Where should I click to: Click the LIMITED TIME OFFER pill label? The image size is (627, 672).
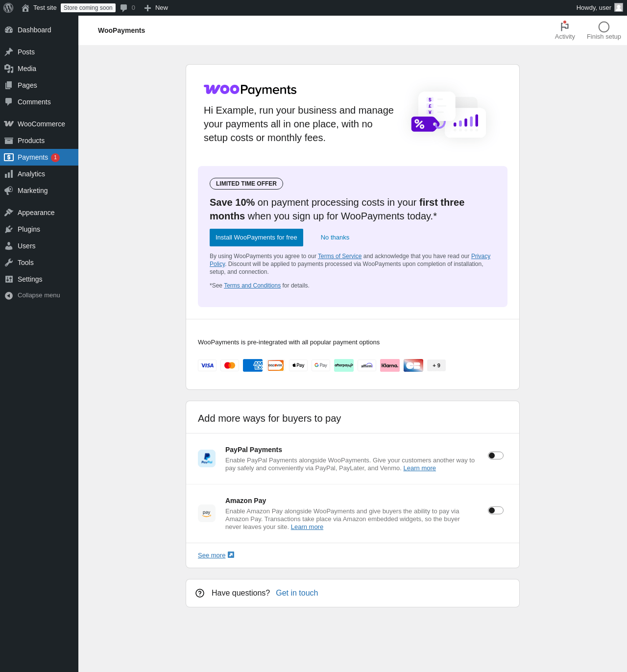246,184
